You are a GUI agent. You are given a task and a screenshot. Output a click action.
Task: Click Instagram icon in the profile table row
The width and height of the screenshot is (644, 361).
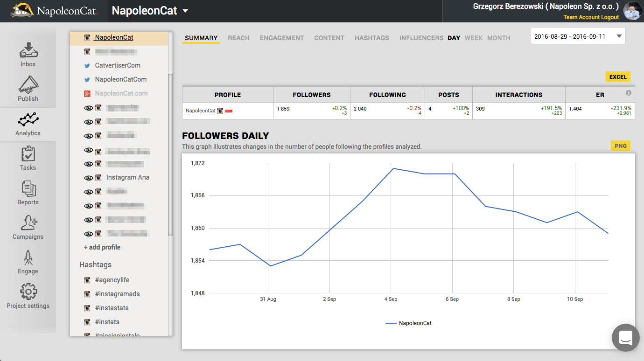[x=220, y=111]
